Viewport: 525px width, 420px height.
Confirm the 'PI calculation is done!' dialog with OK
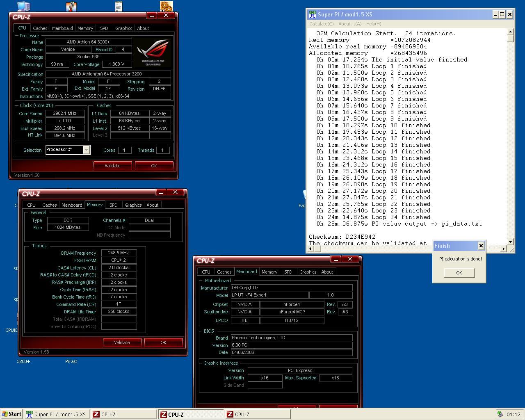[x=459, y=273]
